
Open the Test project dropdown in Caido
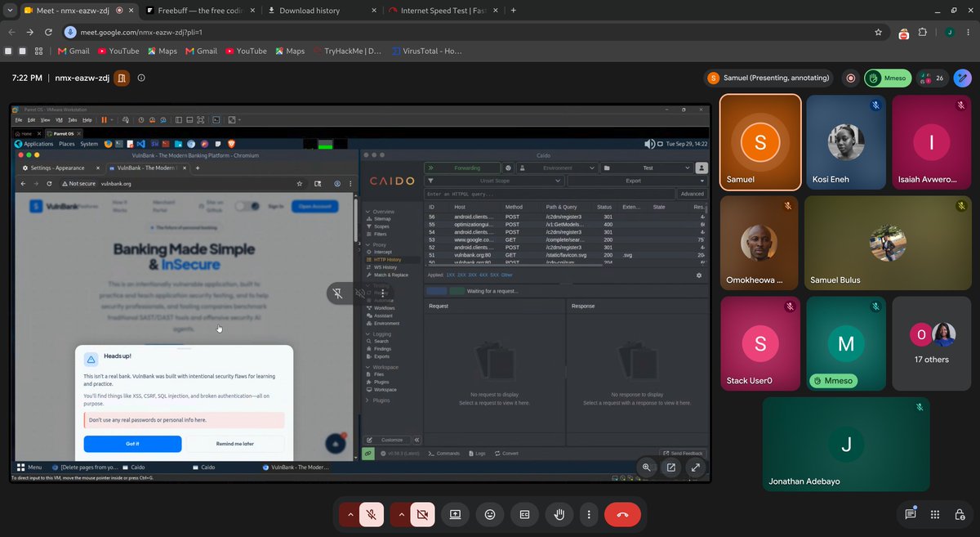(646, 168)
